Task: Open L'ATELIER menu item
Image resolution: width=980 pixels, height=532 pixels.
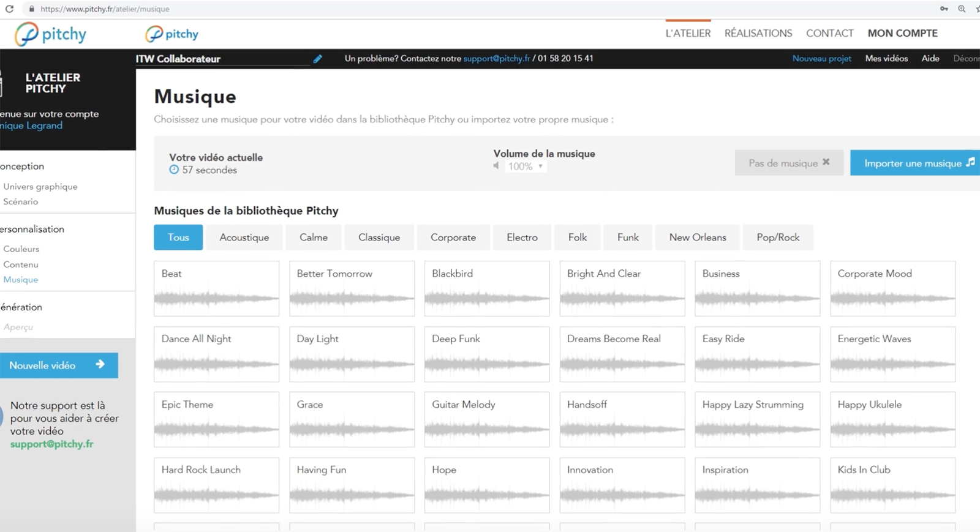Action: click(x=688, y=33)
